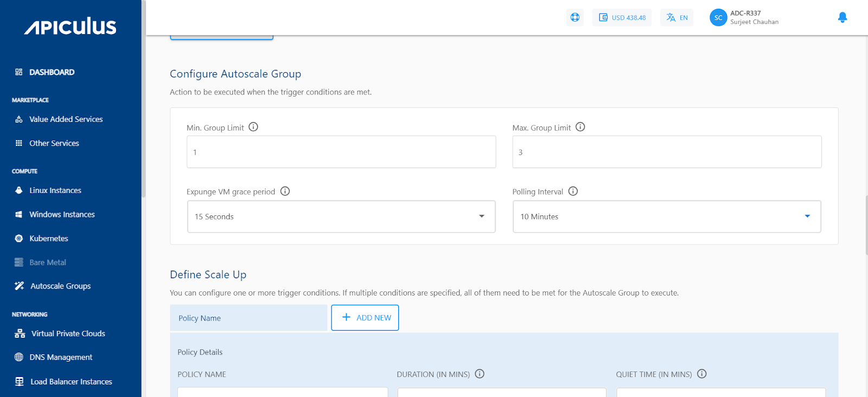Navigate to Linux Instances
Screen dimensions: 868x397
[x=55, y=190]
